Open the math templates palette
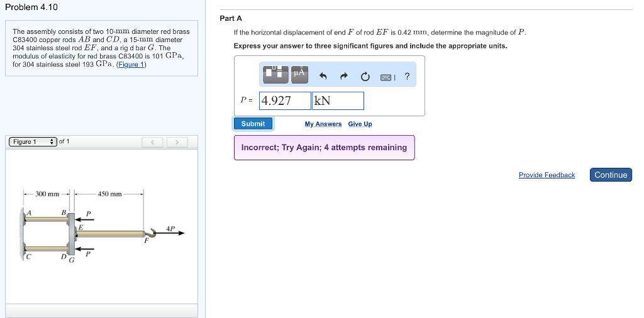 276,74
